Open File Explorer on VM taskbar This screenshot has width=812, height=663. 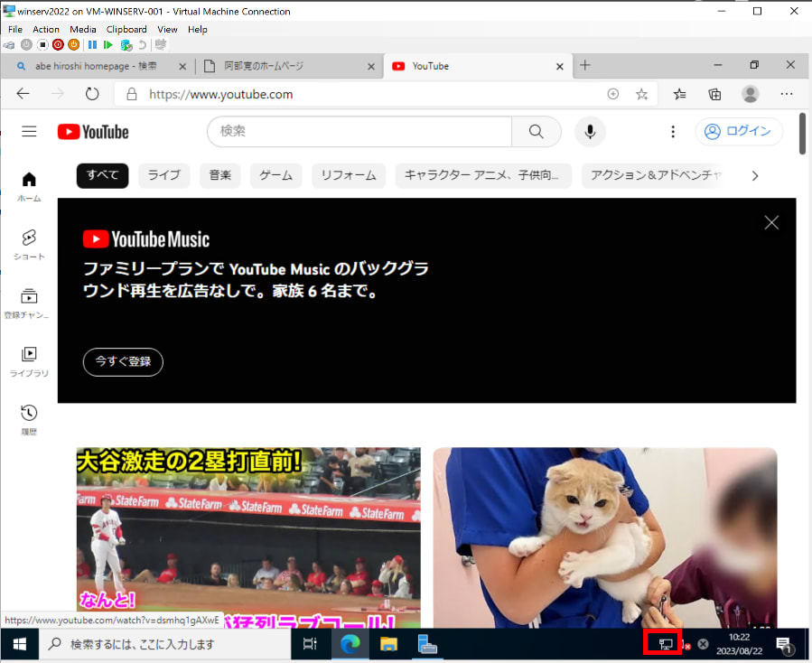(388, 644)
